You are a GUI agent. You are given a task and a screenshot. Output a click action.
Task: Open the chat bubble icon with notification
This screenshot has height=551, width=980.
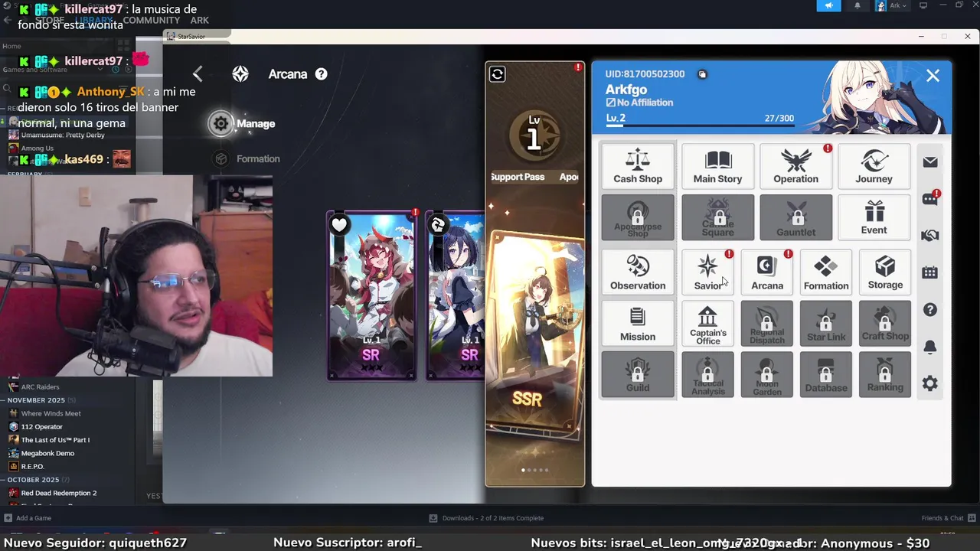pos(930,199)
